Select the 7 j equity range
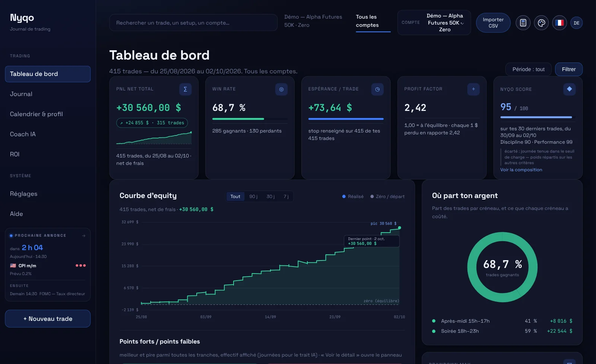 click(286, 197)
